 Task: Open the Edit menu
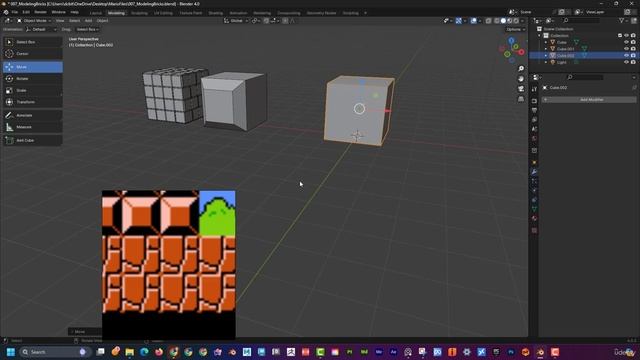pyautogui.click(x=26, y=12)
